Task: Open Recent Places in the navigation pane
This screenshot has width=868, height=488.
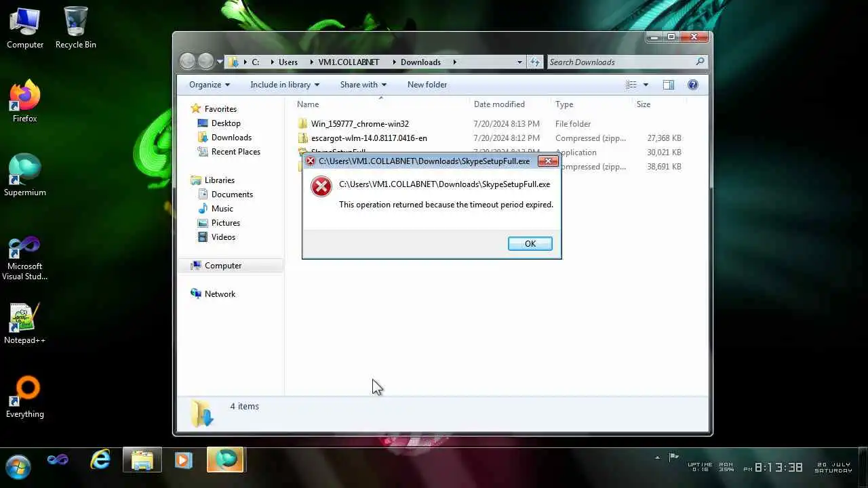Action: coord(235,152)
